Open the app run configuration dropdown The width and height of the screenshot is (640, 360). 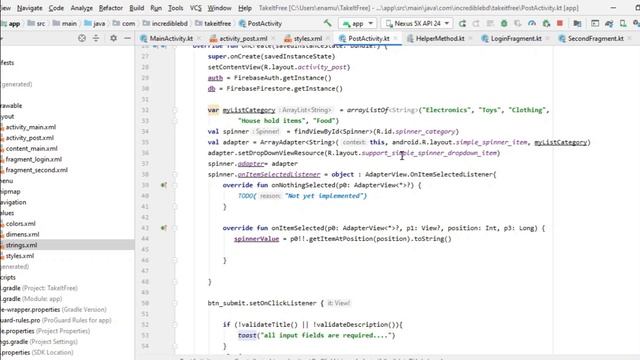(358, 24)
